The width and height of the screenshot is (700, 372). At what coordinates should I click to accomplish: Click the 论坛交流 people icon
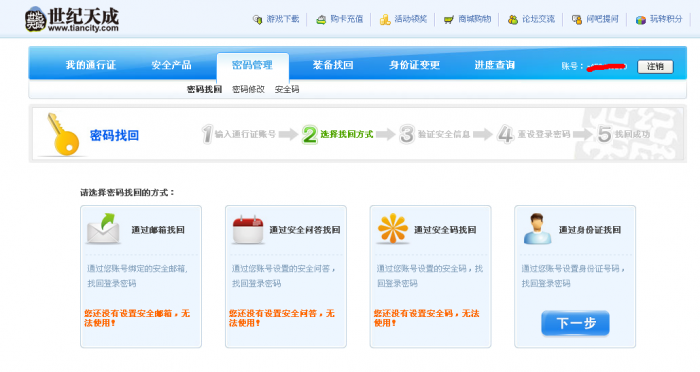pyautogui.click(x=512, y=20)
